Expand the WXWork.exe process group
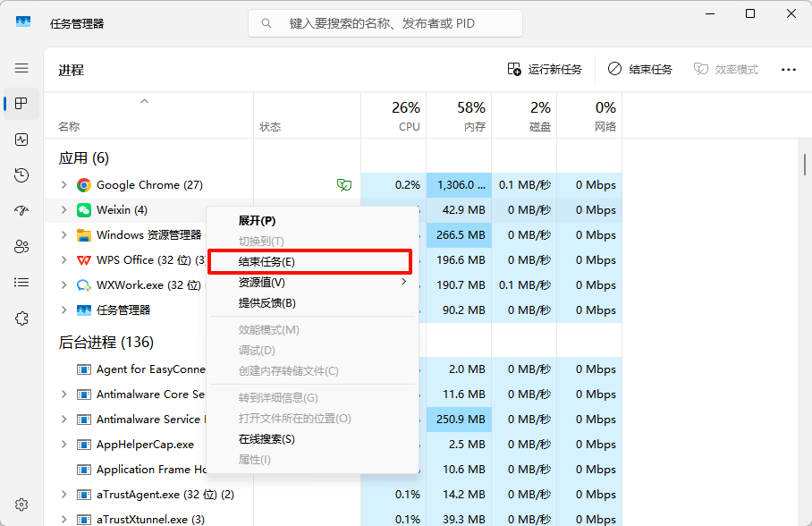The image size is (812, 526). pos(63,285)
